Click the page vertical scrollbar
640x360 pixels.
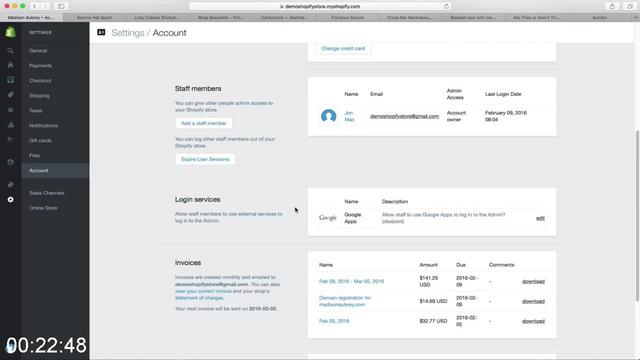coord(638,216)
